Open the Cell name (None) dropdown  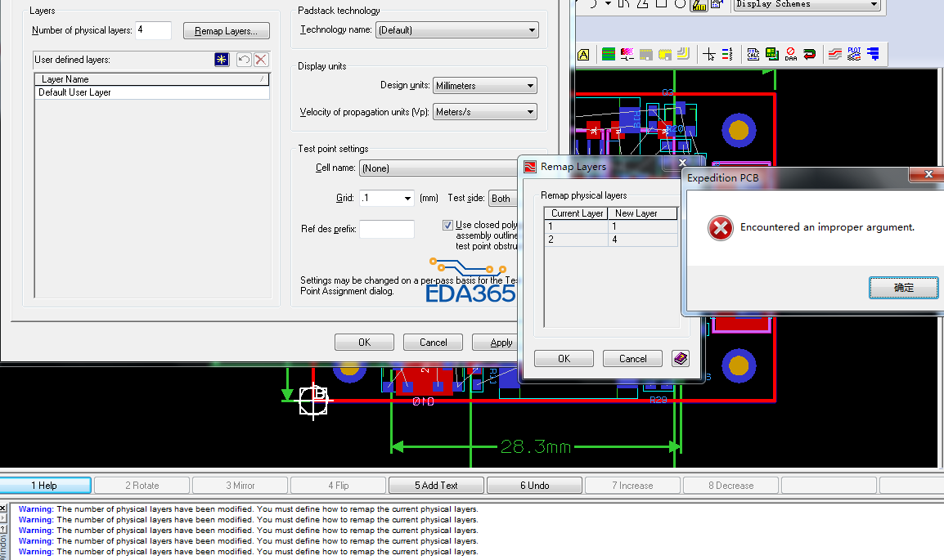click(x=438, y=168)
